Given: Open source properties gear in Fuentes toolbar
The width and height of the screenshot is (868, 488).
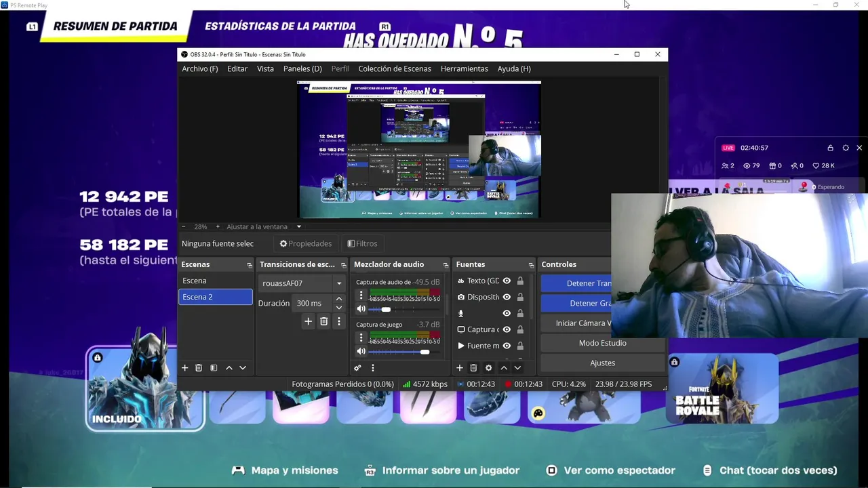Looking at the screenshot, I should pyautogui.click(x=488, y=367).
